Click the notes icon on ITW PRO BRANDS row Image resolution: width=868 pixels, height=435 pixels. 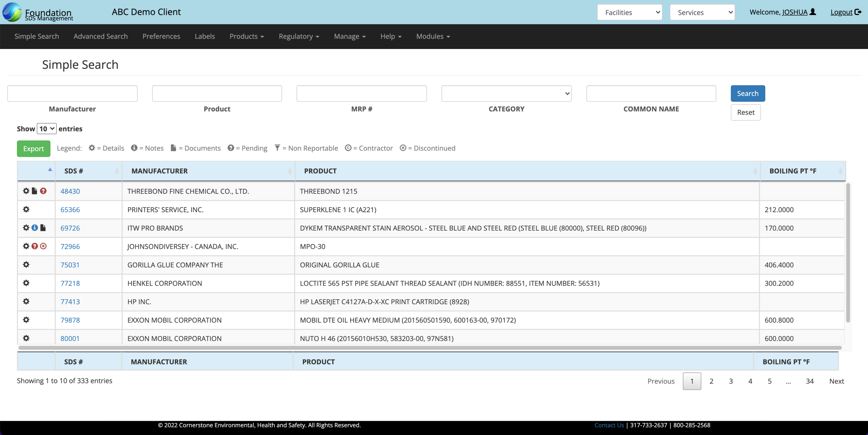tap(35, 228)
